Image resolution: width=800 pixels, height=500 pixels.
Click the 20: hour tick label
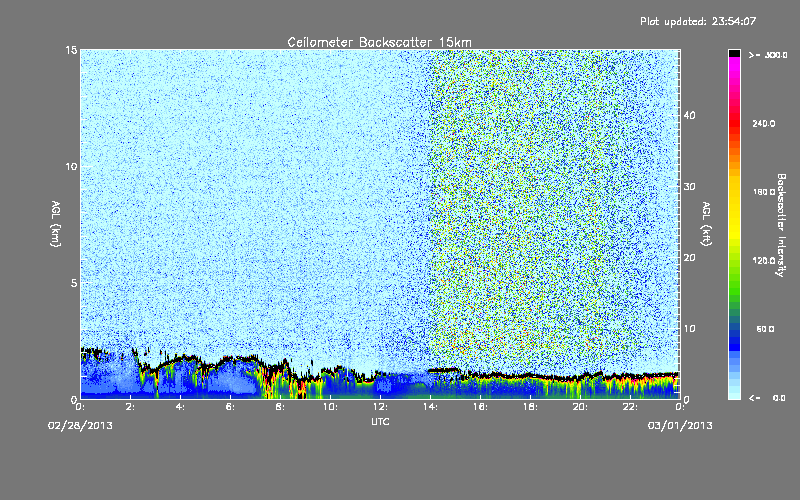[580, 407]
